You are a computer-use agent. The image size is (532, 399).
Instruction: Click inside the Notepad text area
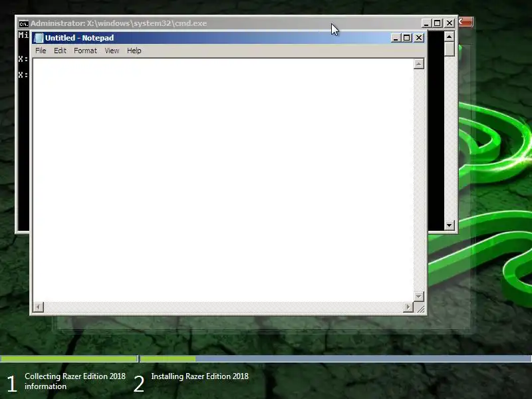click(223, 180)
